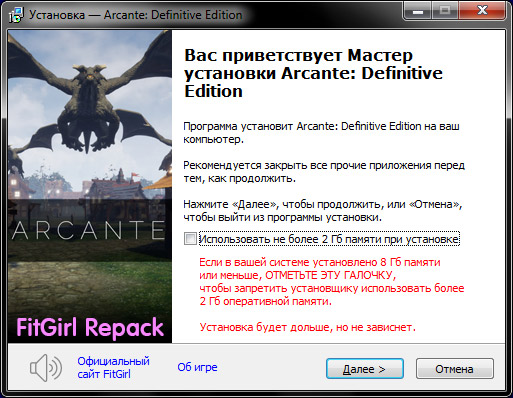Click the setup icon in the title bar
Screen dimensions: 513x398
point(16,15)
